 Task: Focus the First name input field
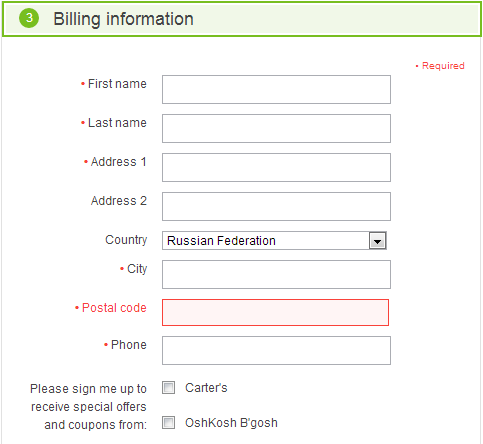point(276,89)
